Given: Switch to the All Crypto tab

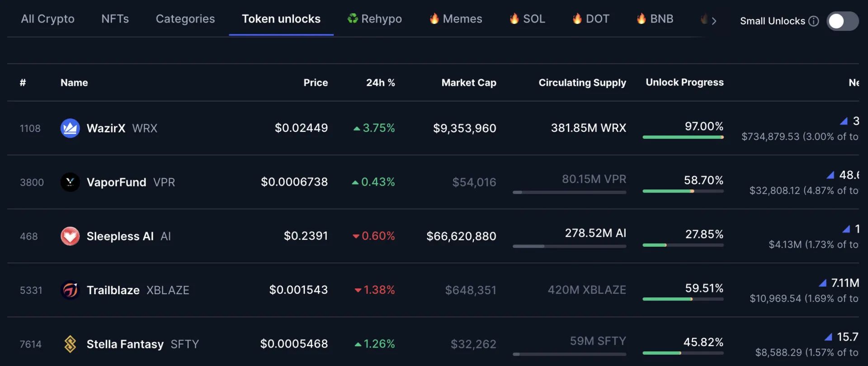Looking at the screenshot, I should [x=47, y=19].
